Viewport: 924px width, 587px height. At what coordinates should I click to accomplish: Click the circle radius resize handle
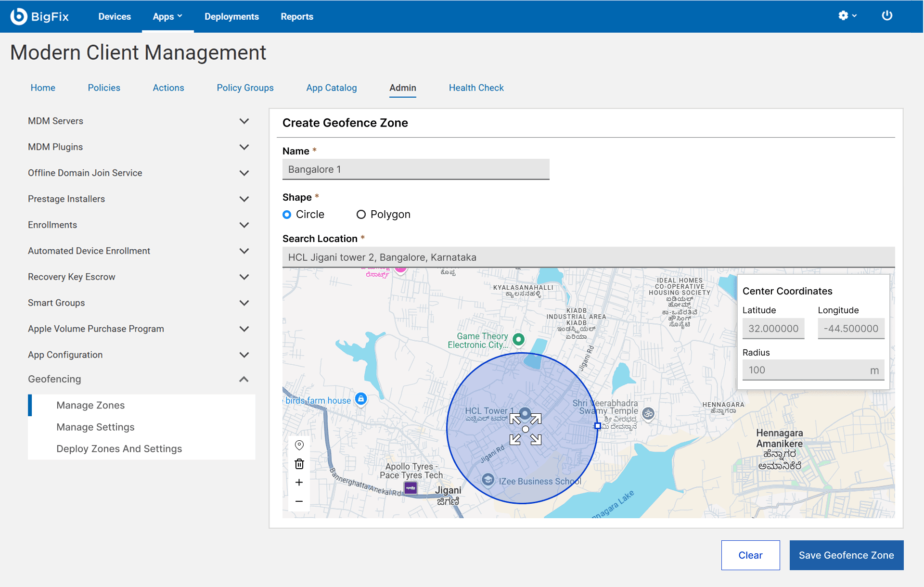(597, 426)
